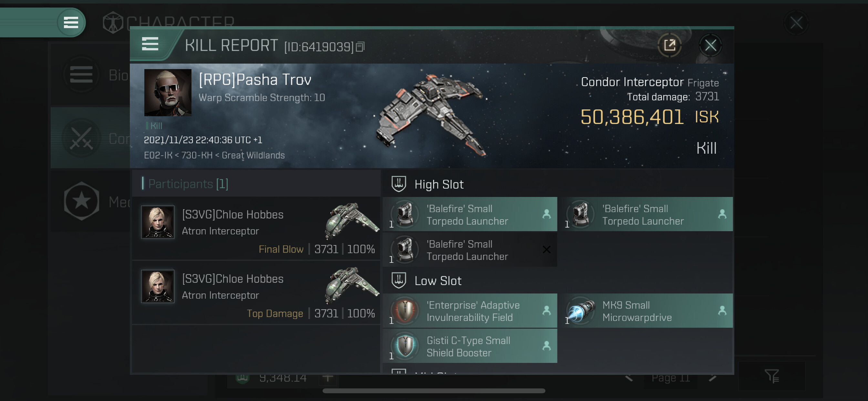The height and width of the screenshot is (401, 868).
Task: Select the 'Enterprise' Adaptive Invulnerability Field
Action: (470, 311)
